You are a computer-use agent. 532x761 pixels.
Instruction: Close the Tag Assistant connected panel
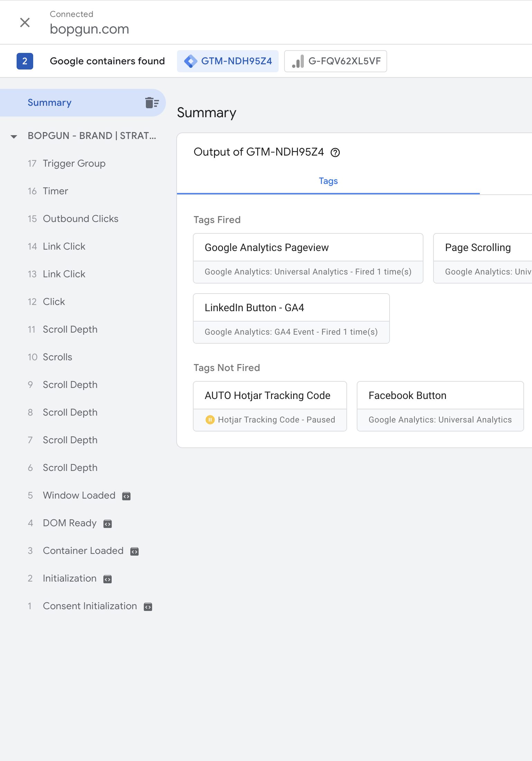pos(25,22)
